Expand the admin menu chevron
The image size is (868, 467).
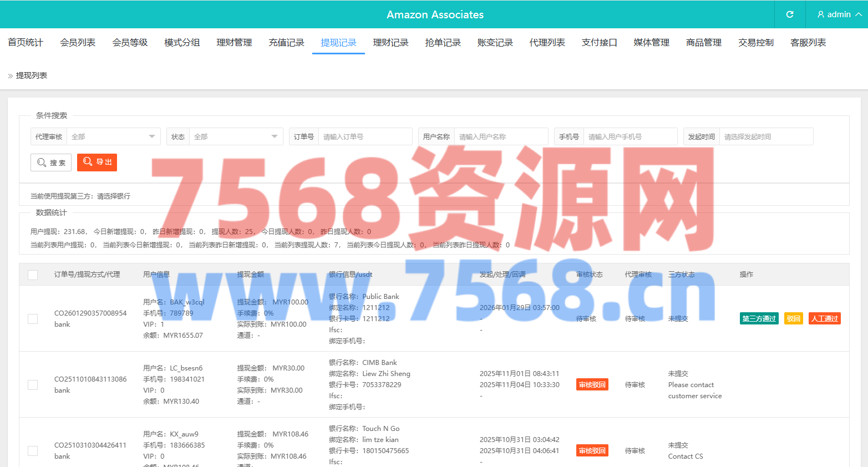858,14
